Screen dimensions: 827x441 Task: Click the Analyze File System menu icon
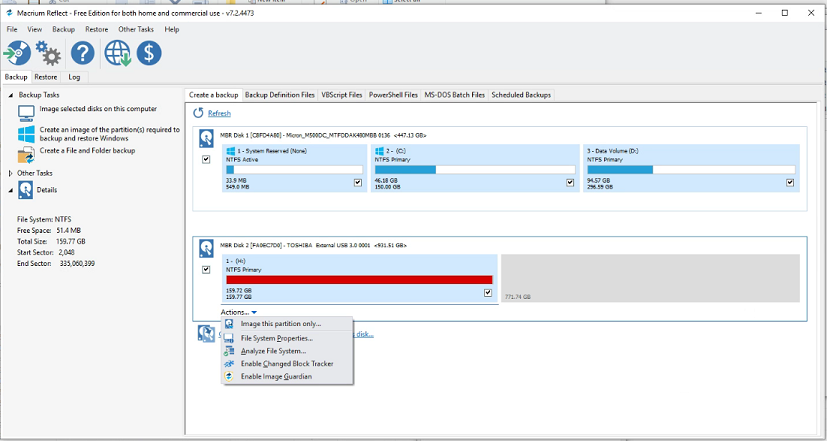(x=229, y=351)
